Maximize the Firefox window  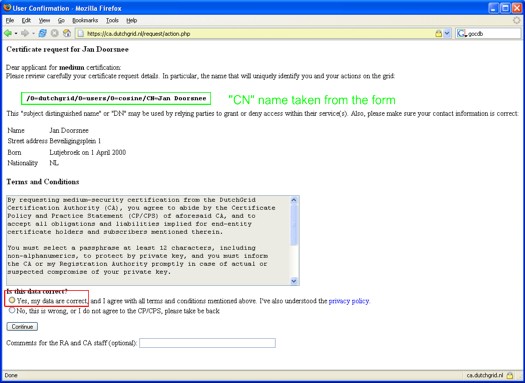point(505,8)
